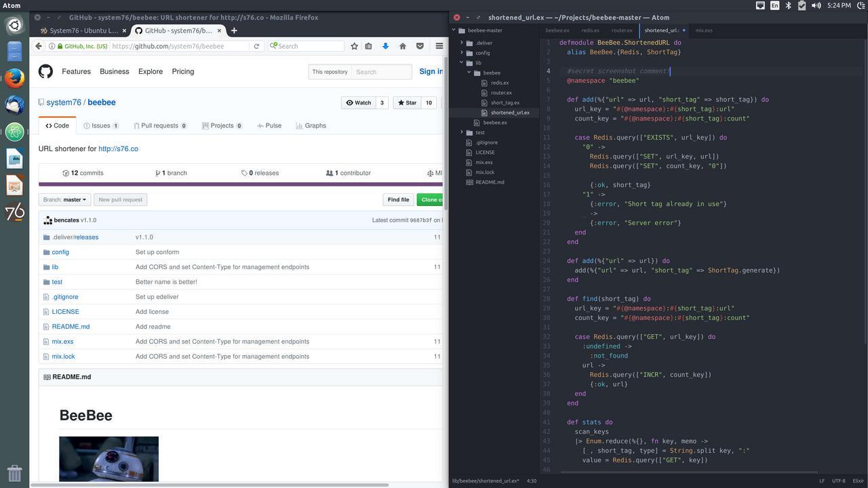The height and width of the screenshot is (488, 868).
Task: Open system76 owner link
Action: (x=64, y=102)
